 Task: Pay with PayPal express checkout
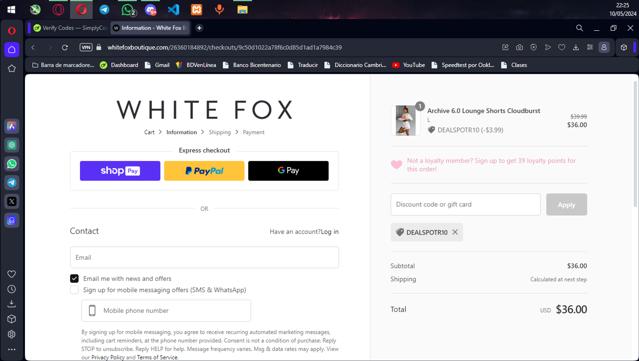(x=204, y=171)
